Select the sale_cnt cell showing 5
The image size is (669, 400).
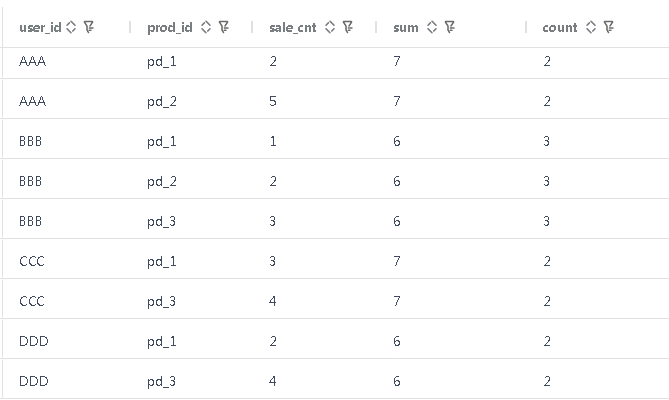[273, 101]
